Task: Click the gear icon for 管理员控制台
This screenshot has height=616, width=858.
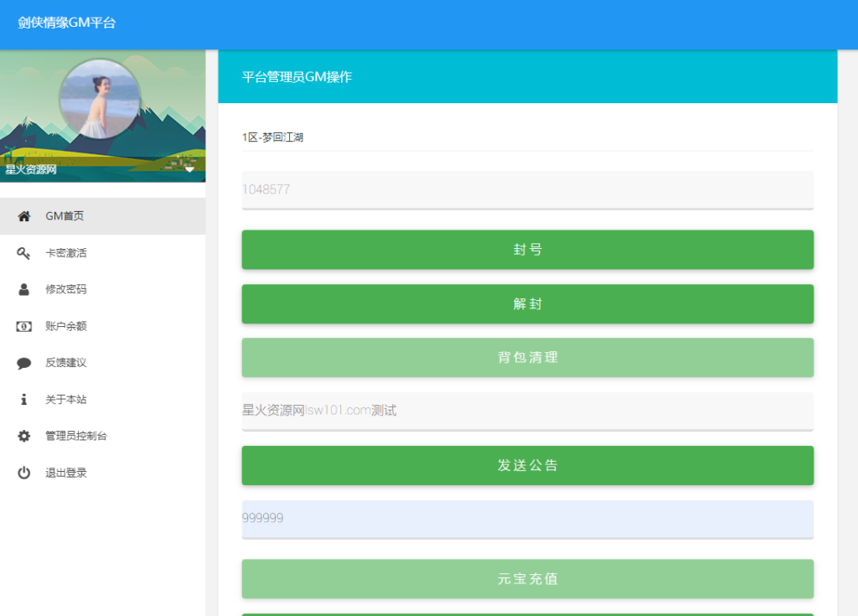Action: (23, 436)
